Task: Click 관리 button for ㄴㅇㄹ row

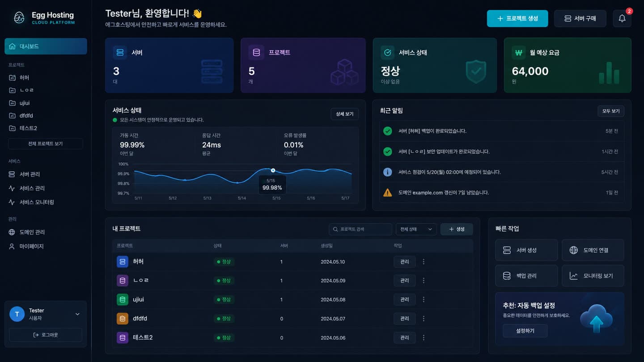Action: point(405,281)
